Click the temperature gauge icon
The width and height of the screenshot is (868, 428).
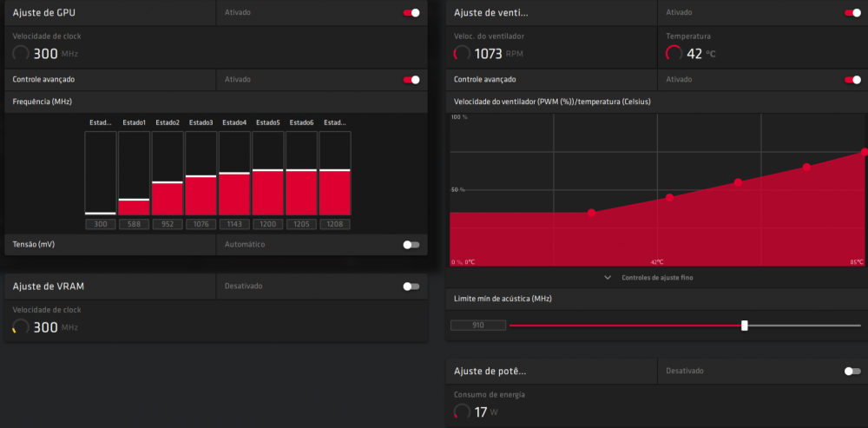pos(674,54)
